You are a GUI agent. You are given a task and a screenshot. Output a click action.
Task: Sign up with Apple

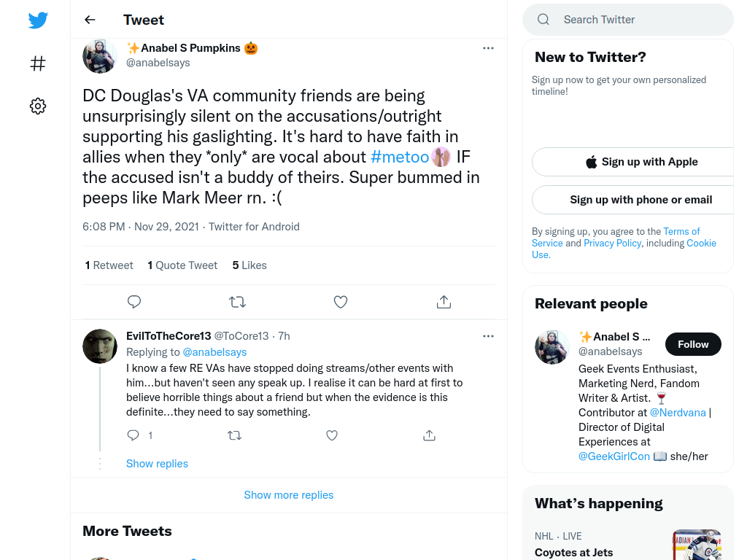click(641, 162)
